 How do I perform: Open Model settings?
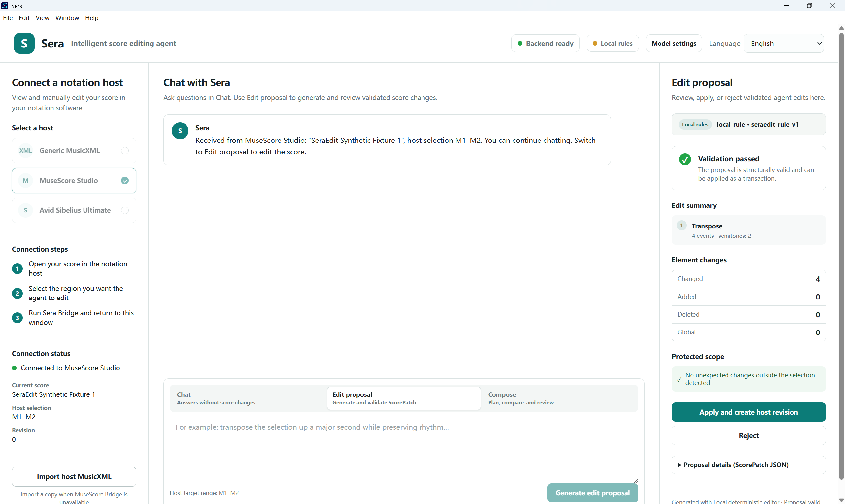click(674, 44)
